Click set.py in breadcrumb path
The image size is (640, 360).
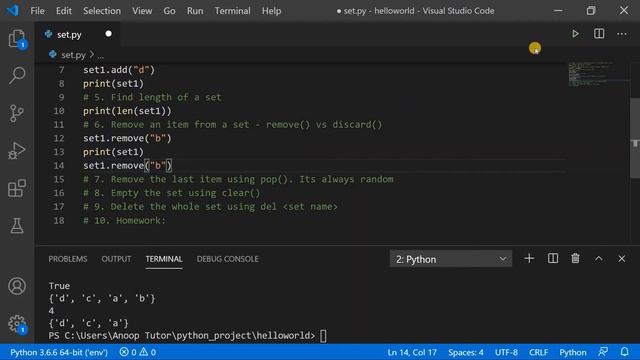pyautogui.click(x=73, y=55)
